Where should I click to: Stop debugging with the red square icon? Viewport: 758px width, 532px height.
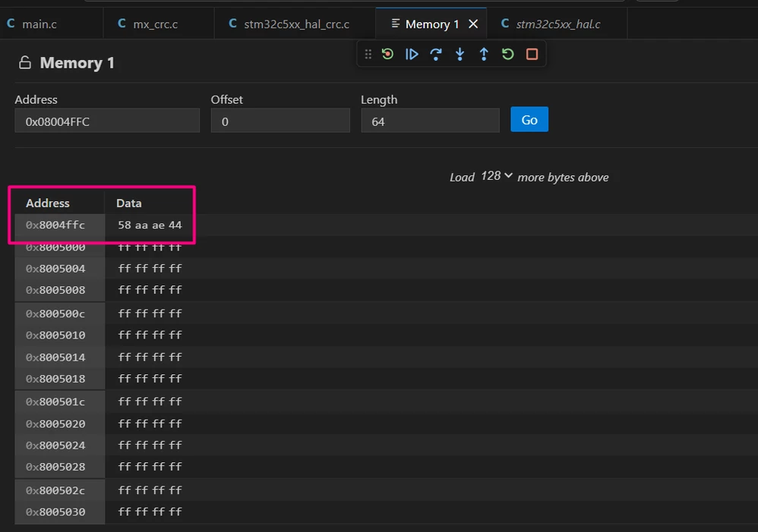coord(532,54)
